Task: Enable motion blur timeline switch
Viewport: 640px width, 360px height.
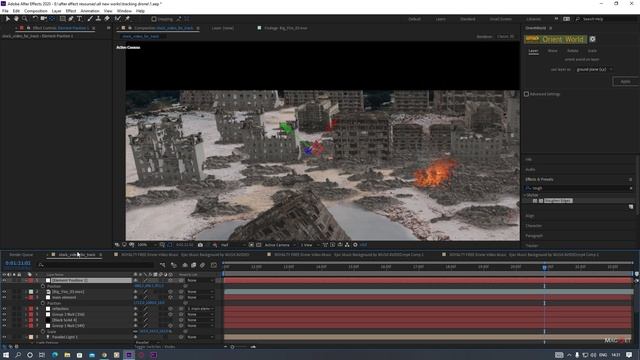Action: [202, 265]
